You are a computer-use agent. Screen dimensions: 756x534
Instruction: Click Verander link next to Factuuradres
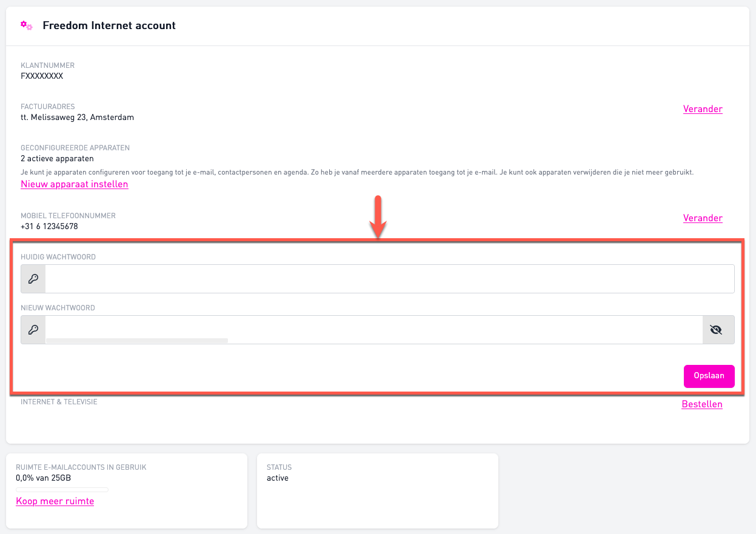[x=702, y=109]
